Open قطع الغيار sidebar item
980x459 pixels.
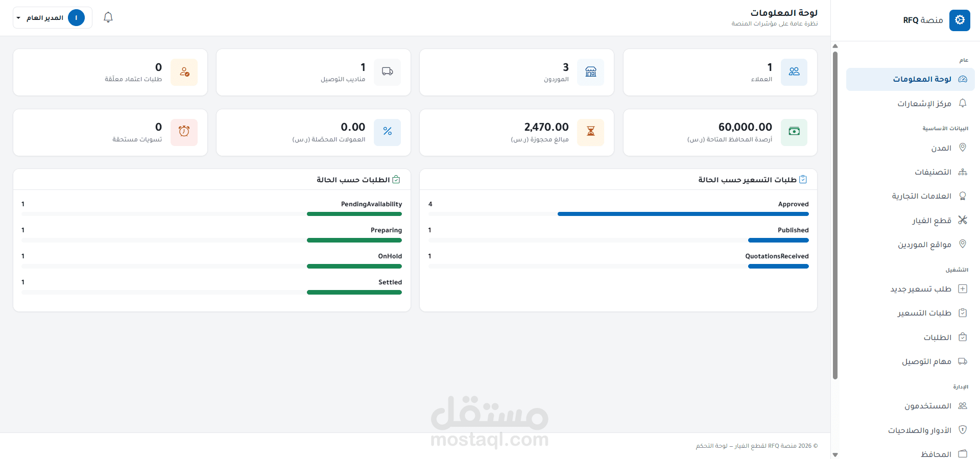(910, 221)
